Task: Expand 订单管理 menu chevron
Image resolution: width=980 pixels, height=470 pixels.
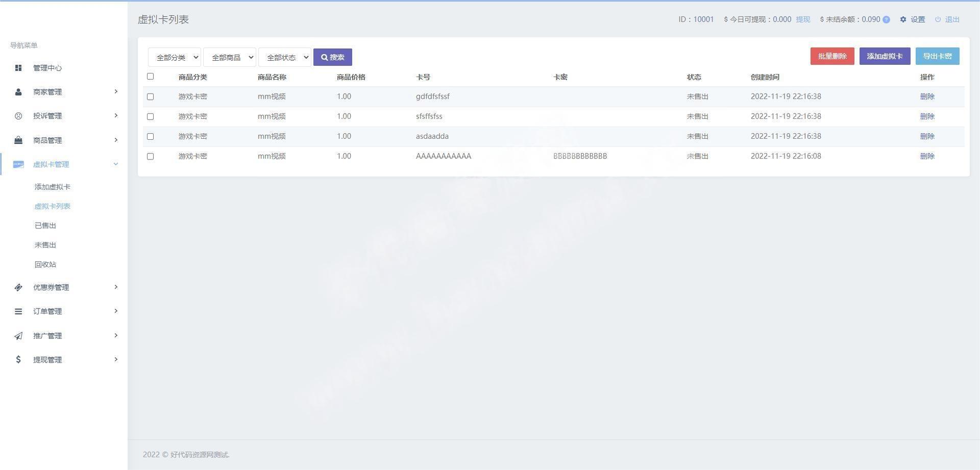Action: click(116, 311)
